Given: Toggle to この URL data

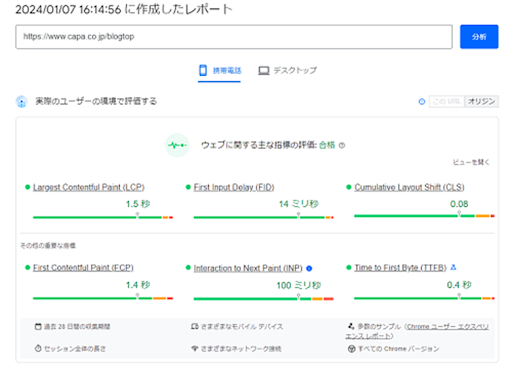Looking at the screenshot, I should click(x=447, y=101).
